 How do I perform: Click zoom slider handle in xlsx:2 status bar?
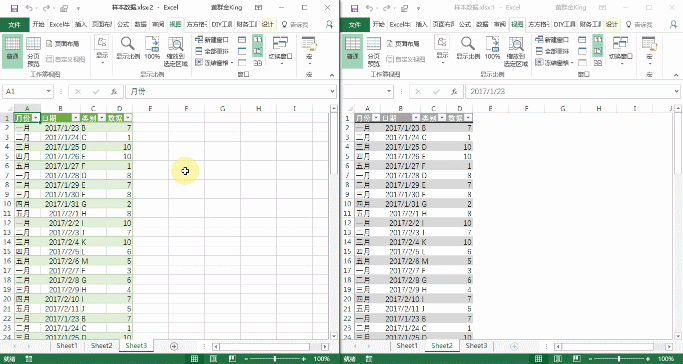274,359
